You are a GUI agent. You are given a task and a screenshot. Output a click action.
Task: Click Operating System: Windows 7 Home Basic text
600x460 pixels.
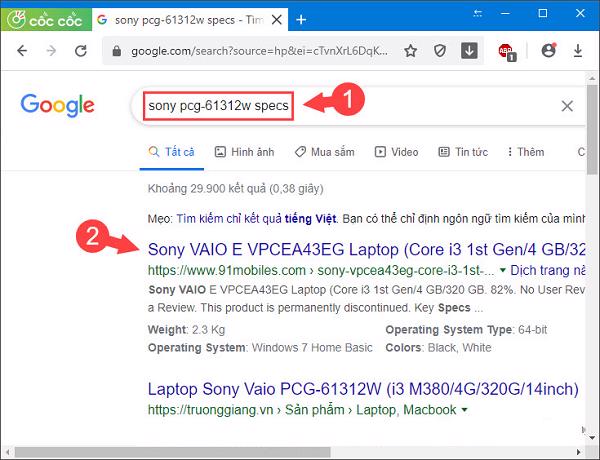(260, 347)
